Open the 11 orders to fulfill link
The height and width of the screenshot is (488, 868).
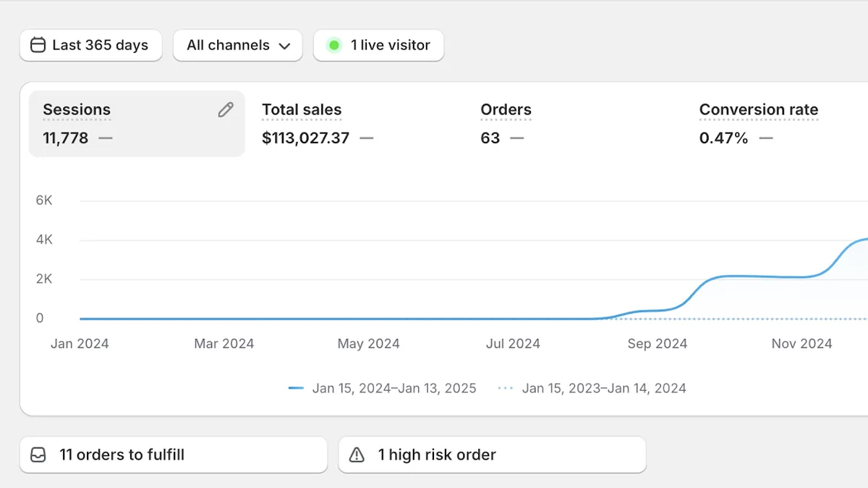[x=174, y=455]
